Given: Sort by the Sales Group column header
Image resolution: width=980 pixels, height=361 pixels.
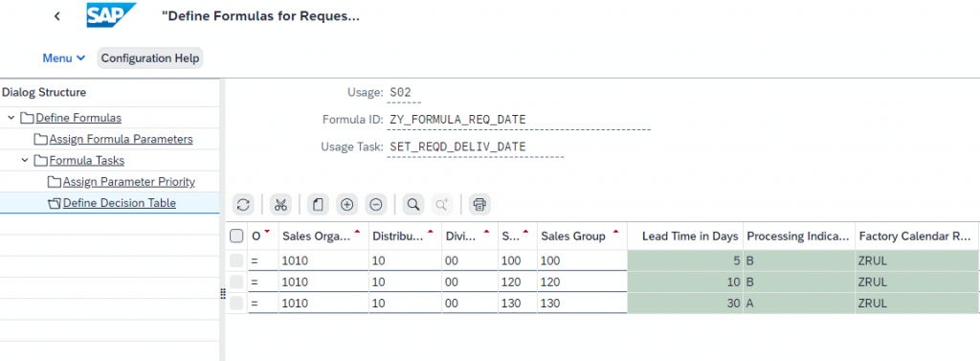Looking at the screenshot, I should click(x=573, y=236).
